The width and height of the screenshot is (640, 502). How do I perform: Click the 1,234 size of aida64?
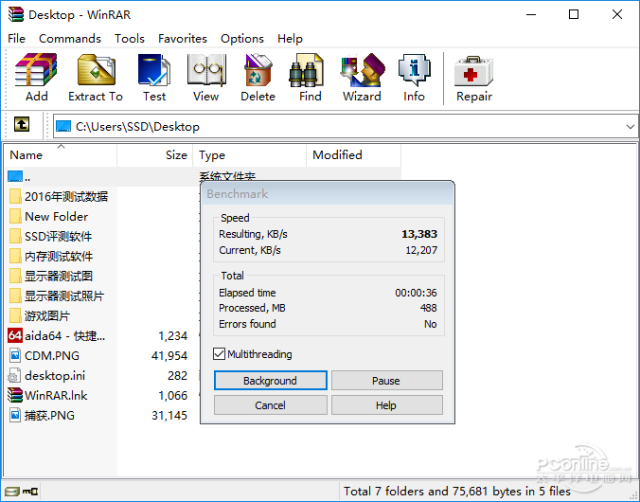pos(173,336)
